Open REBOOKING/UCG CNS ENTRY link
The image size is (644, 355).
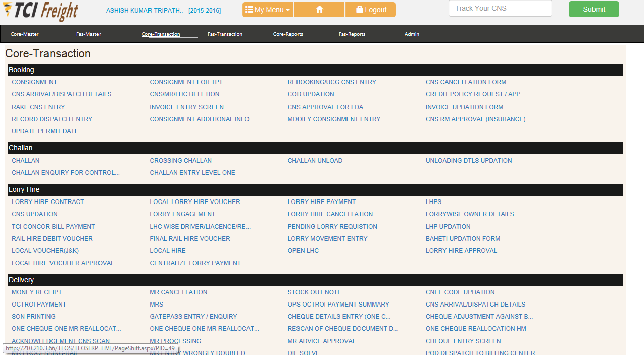tap(332, 82)
